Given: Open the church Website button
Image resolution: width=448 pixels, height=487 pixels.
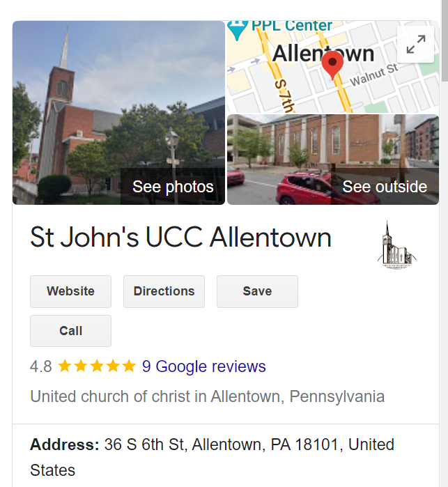Looking at the screenshot, I should coord(70,291).
